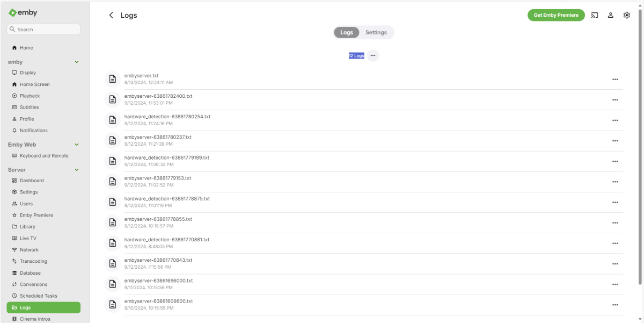The width and height of the screenshot is (644, 323).
Task: Open the user profile icon in header
Action: pyautogui.click(x=611, y=15)
